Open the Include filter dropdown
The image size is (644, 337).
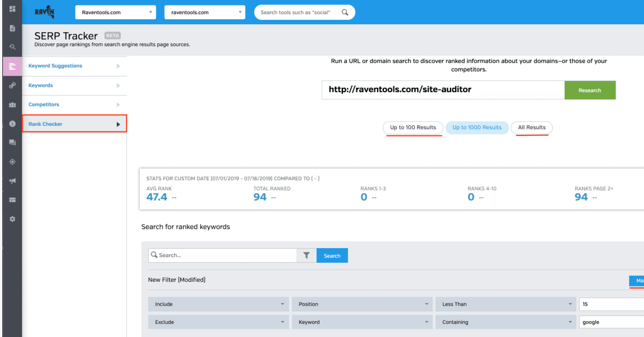tap(218, 304)
